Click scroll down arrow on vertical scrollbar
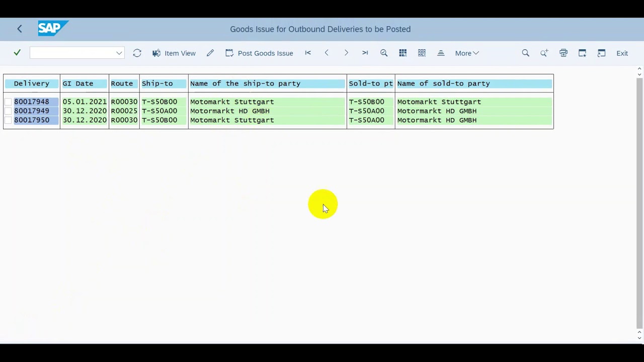644x362 pixels. point(639,338)
